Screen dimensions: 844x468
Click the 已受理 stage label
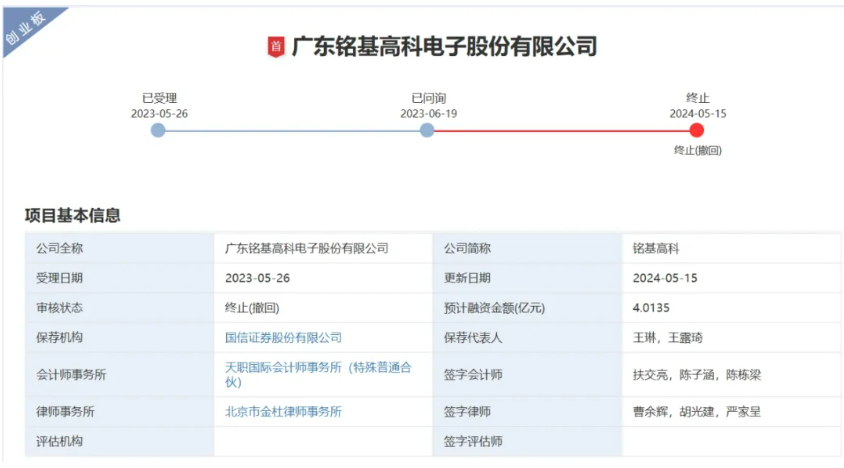(159, 98)
